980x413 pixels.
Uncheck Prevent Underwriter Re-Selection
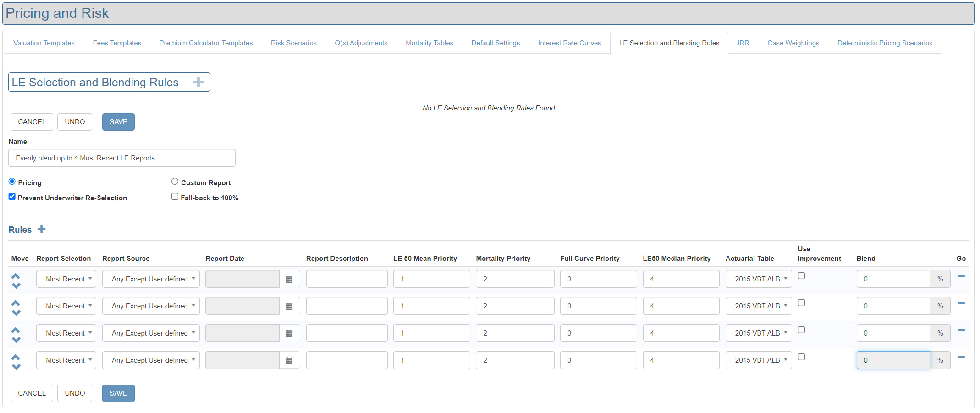click(x=12, y=197)
